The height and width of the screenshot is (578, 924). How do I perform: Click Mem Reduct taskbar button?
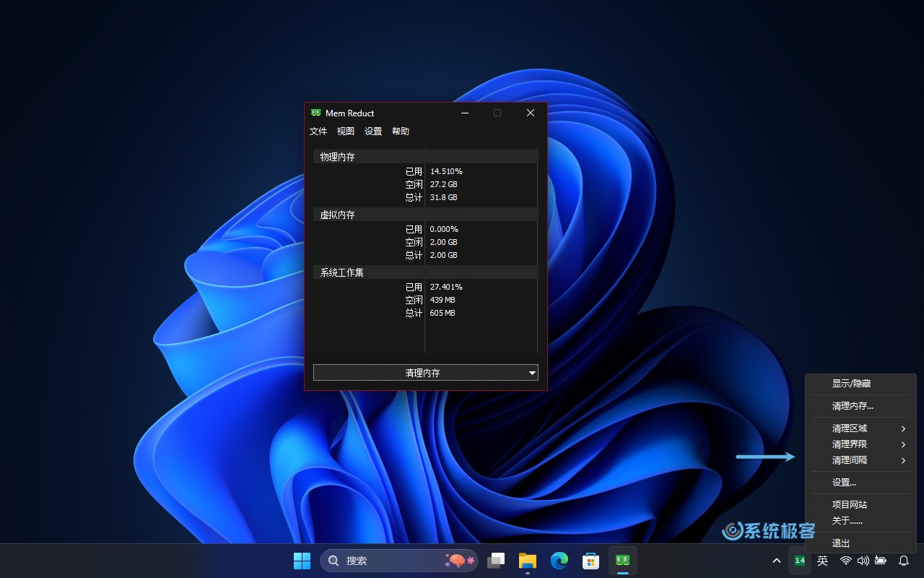click(x=623, y=561)
